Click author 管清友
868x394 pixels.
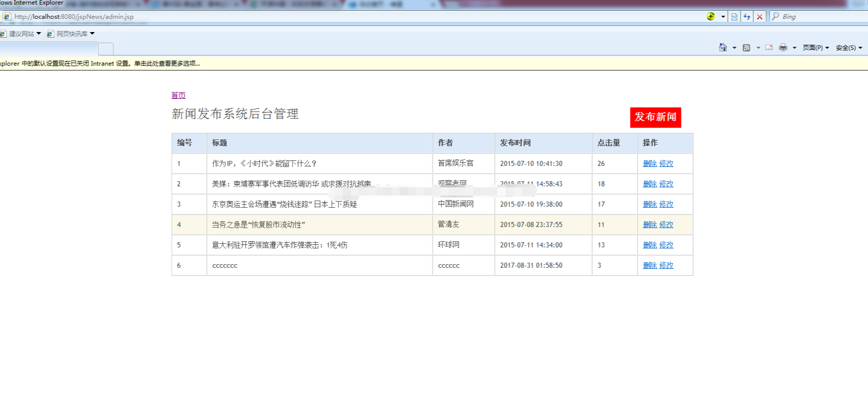(449, 224)
